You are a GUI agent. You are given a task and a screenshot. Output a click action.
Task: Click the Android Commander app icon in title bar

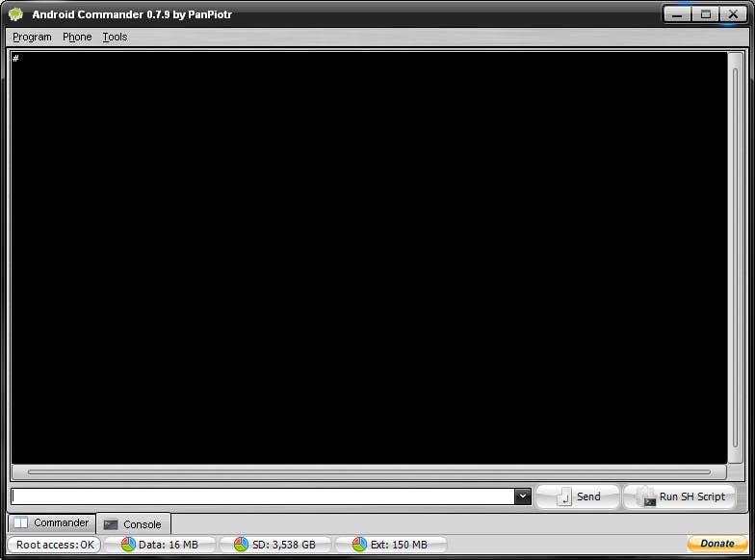pos(15,14)
